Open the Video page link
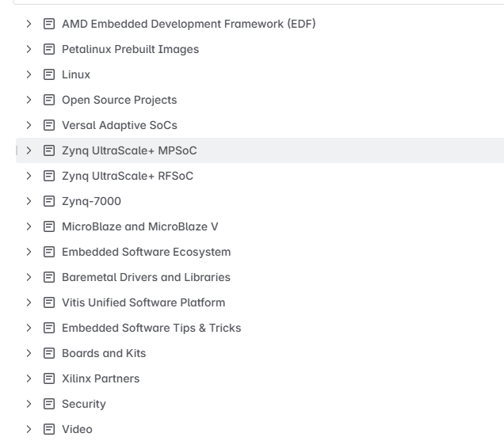Screen dimensions: 504x441 (77, 429)
